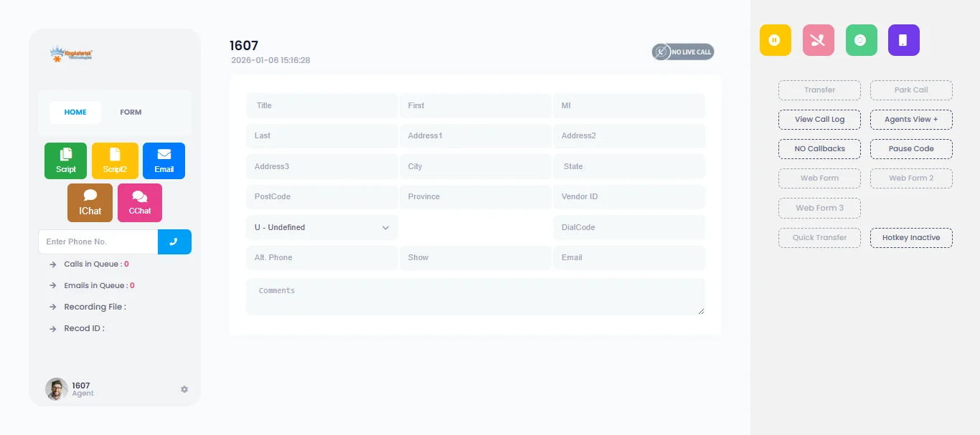
Task: Click inside the Enter Phone No. field
Action: [97, 242]
